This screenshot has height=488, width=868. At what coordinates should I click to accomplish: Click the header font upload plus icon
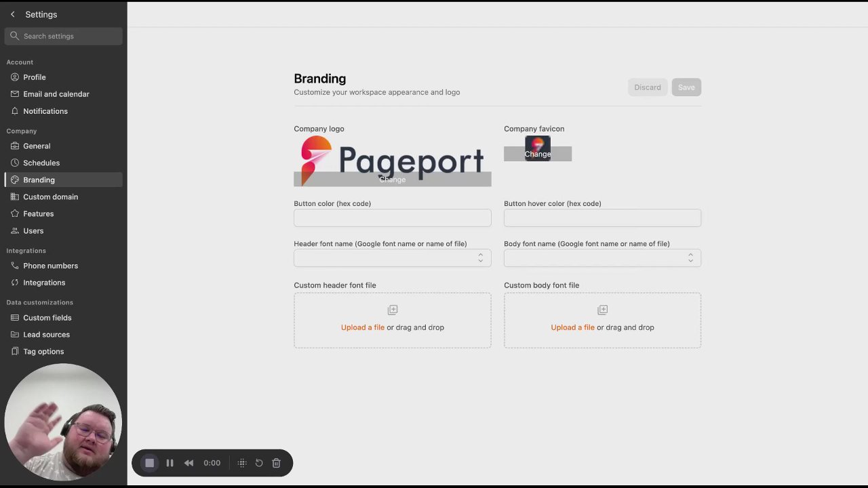[x=393, y=310]
